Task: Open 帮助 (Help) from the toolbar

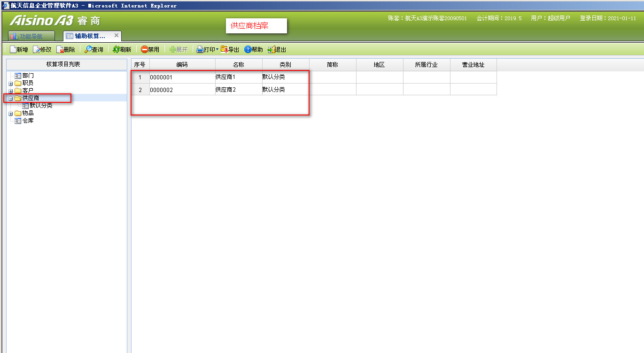Action: coord(248,49)
